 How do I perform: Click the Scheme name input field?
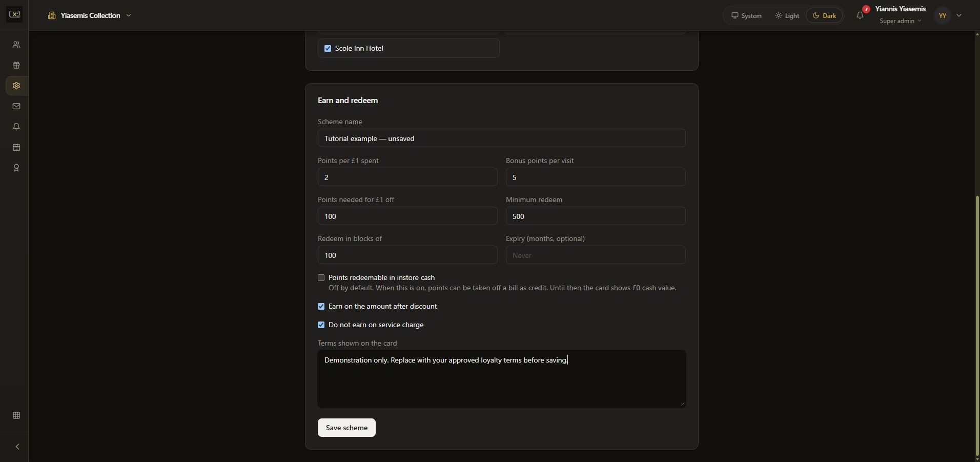(502, 138)
